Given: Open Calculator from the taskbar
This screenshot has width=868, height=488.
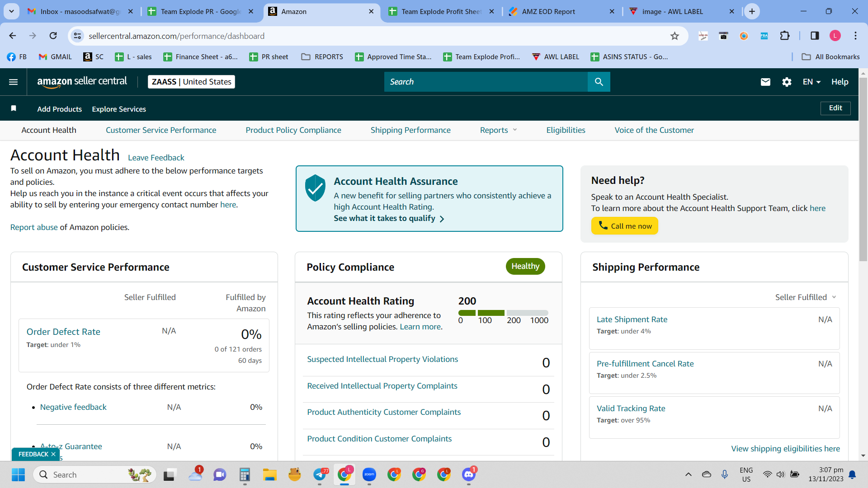Looking at the screenshot, I should tap(245, 474).
